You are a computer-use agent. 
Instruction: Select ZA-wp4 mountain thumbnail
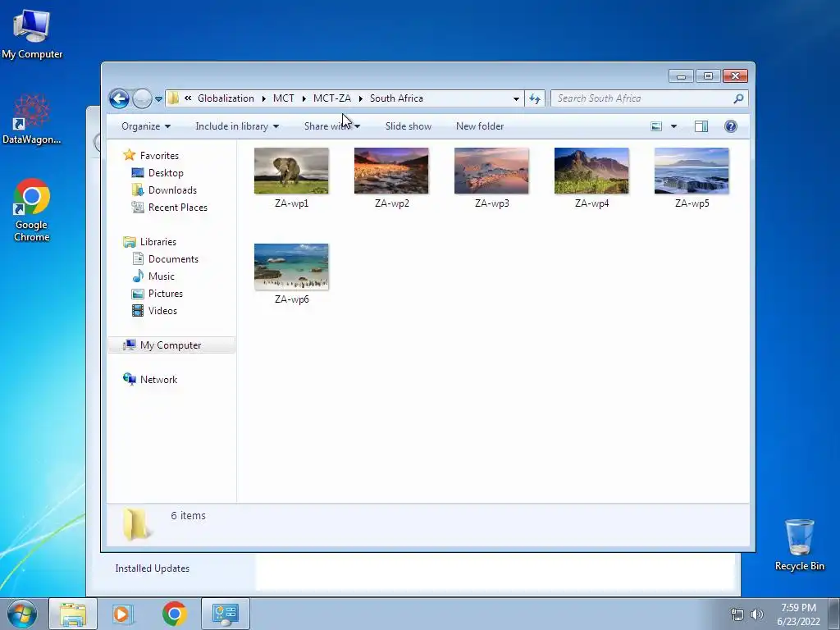pos(592,171)
